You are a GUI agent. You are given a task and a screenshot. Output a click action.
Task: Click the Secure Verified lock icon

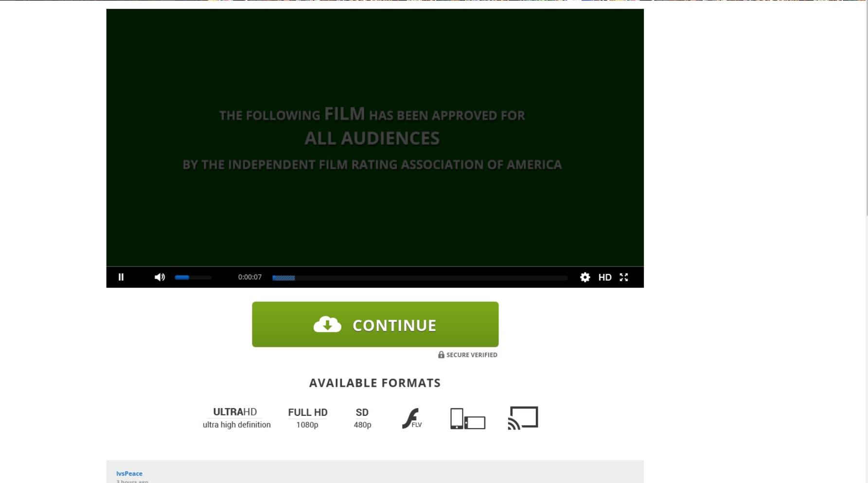click(x=441, y=355)
